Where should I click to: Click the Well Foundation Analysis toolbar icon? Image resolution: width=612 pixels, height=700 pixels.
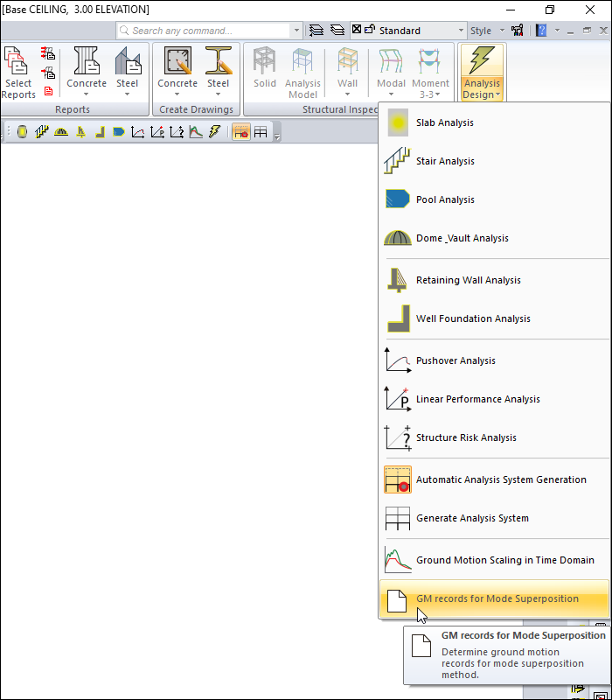[100, 132]
